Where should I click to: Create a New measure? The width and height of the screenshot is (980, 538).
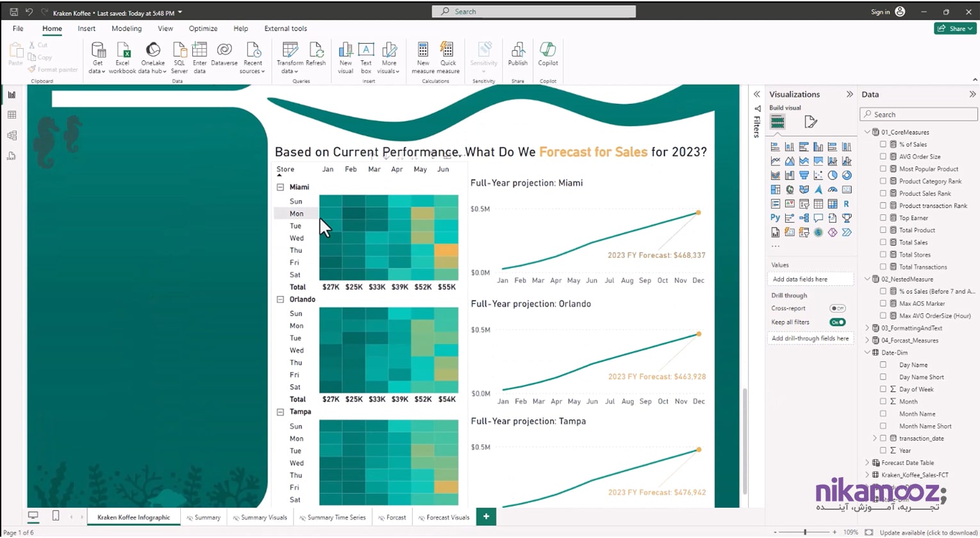click(x=423, y=58)
